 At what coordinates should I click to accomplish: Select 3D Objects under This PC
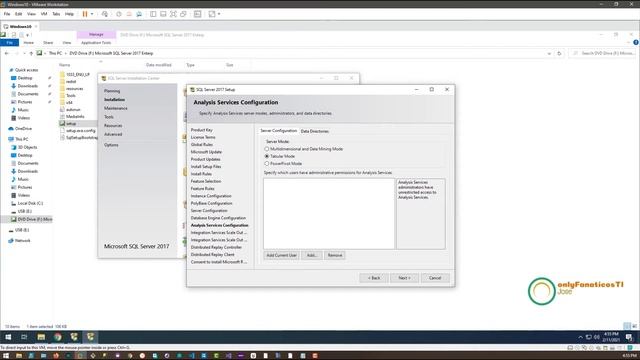pyautogui.click(x=24, y=147)
